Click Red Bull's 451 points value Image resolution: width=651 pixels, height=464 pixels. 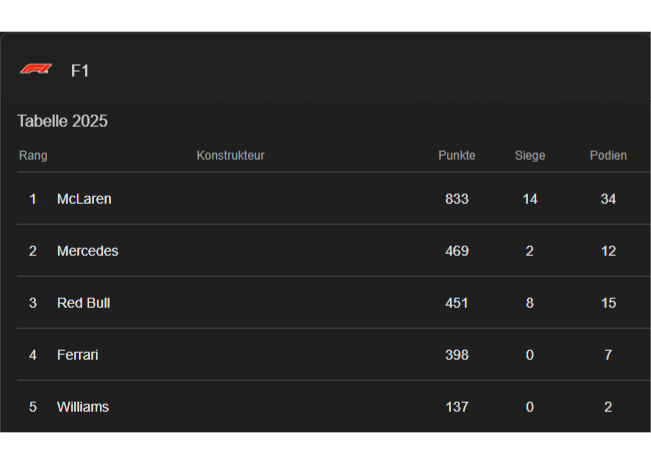(x=457, y=303)
